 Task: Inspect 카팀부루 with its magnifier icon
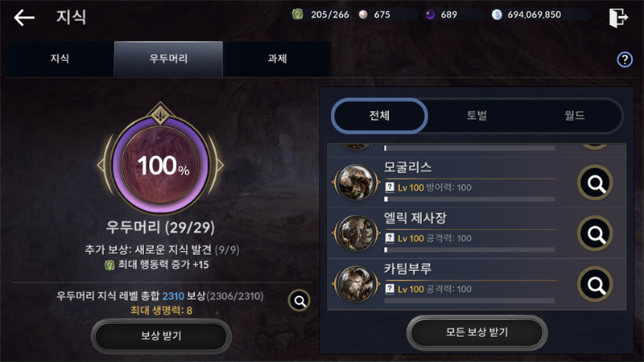tap(595, 284)
